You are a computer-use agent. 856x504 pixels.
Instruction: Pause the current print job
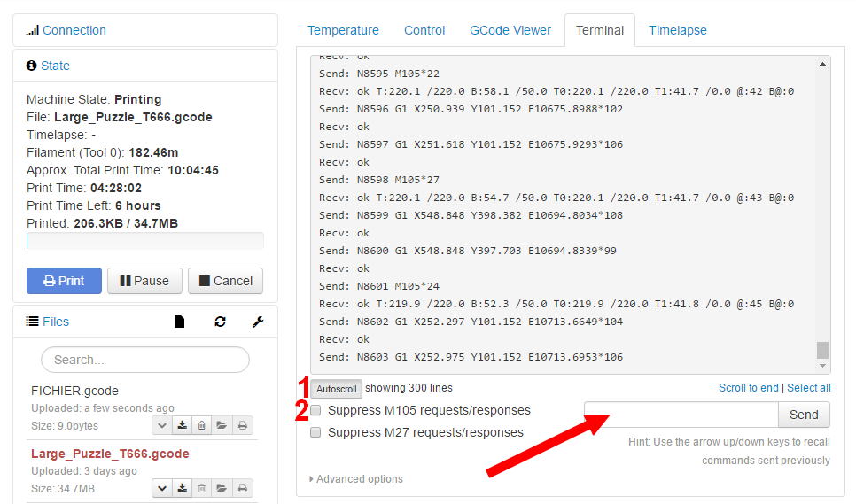click(x=144, y=281)
